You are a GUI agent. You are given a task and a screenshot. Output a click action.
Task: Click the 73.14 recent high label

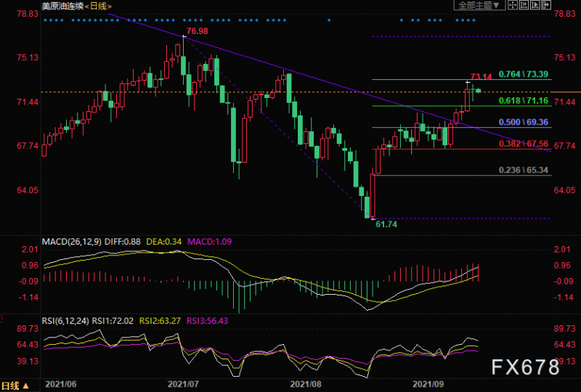tap(481, 77)
